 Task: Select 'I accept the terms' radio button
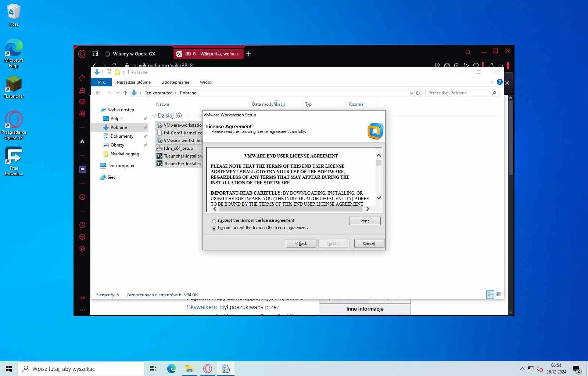point(214,221)
